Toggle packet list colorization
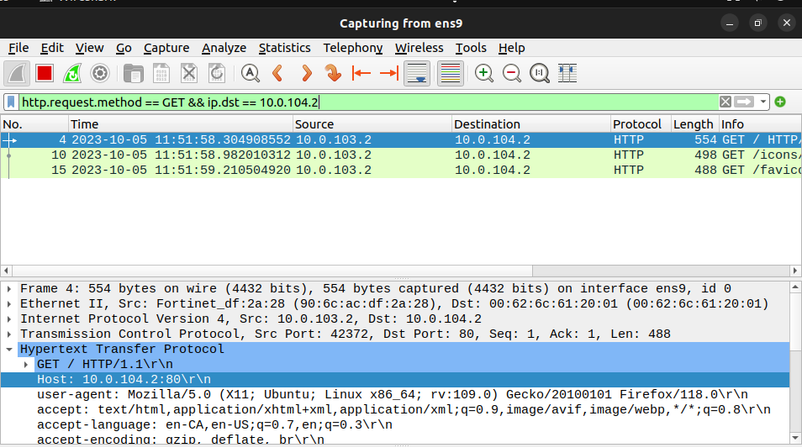Image resolution: width=802 pixels, height=447 pixels. coord(450,74)
